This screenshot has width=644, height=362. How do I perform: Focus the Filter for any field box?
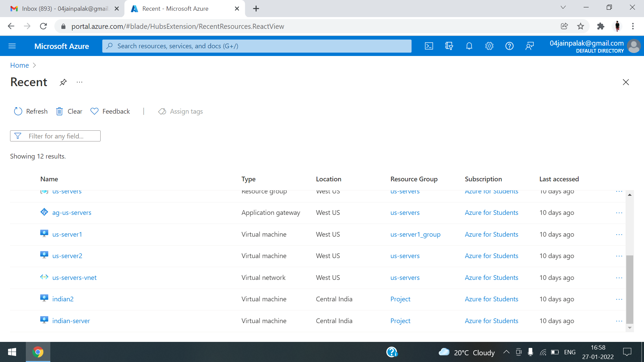coord(56,136)
